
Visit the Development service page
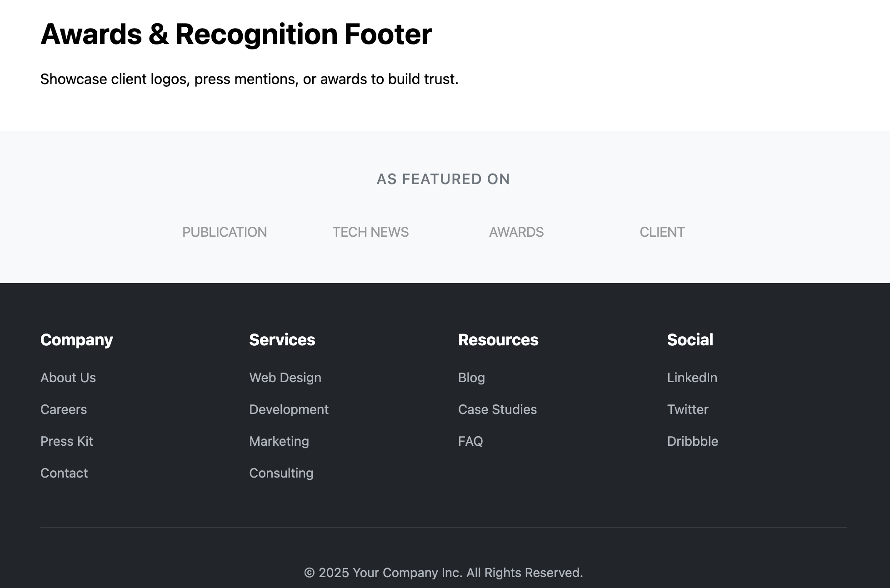(x=289, y=409)
